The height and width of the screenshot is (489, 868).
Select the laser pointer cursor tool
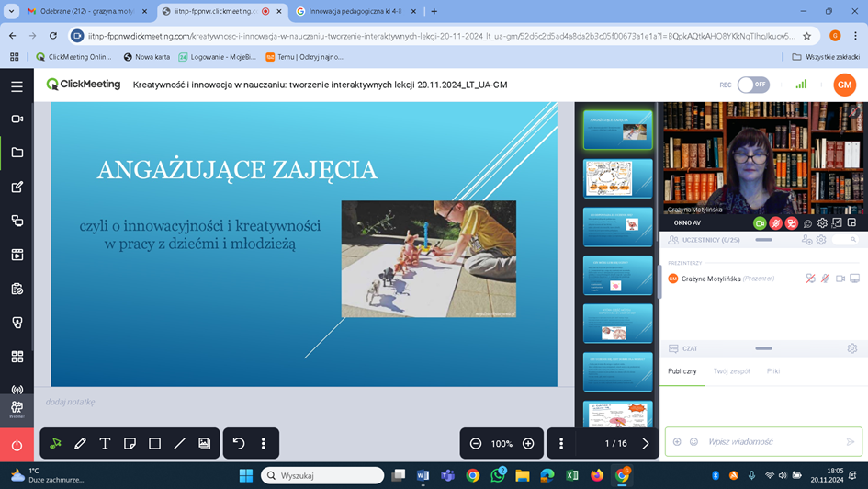tap(55, 444)
